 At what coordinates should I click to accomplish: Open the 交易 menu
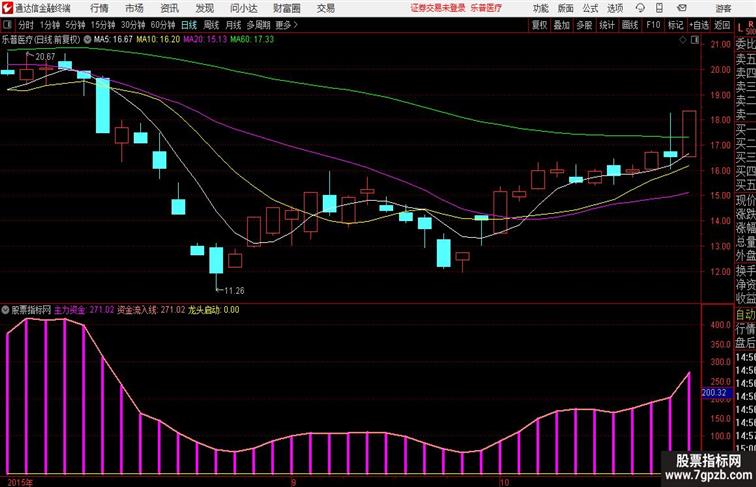pos(325,8)
